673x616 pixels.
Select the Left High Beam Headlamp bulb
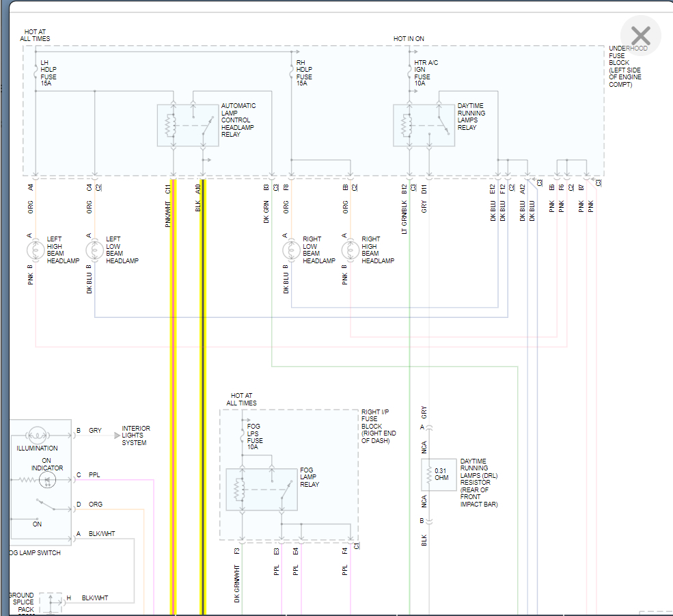point(36,250)
